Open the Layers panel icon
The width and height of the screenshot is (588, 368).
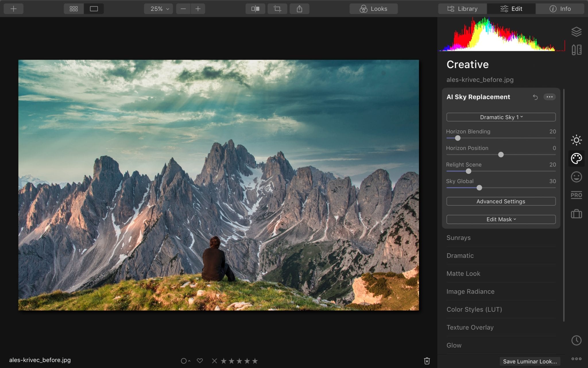click(x=576, y=32)
